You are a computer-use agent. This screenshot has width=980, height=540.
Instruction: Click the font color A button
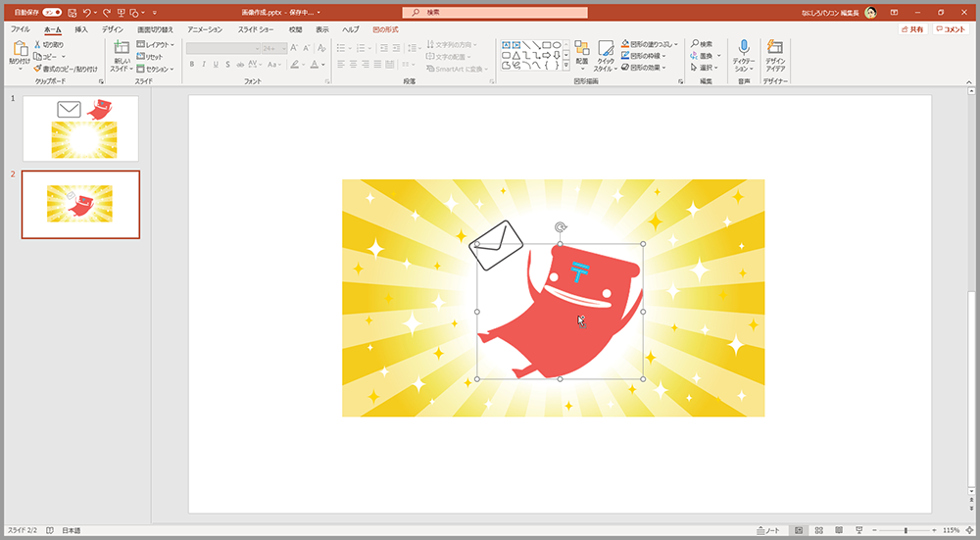click(x=315, y=65)
